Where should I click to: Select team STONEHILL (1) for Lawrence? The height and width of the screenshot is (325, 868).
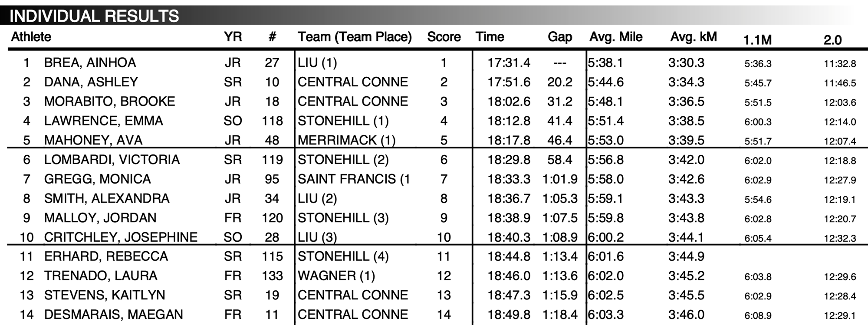point(343,121)
